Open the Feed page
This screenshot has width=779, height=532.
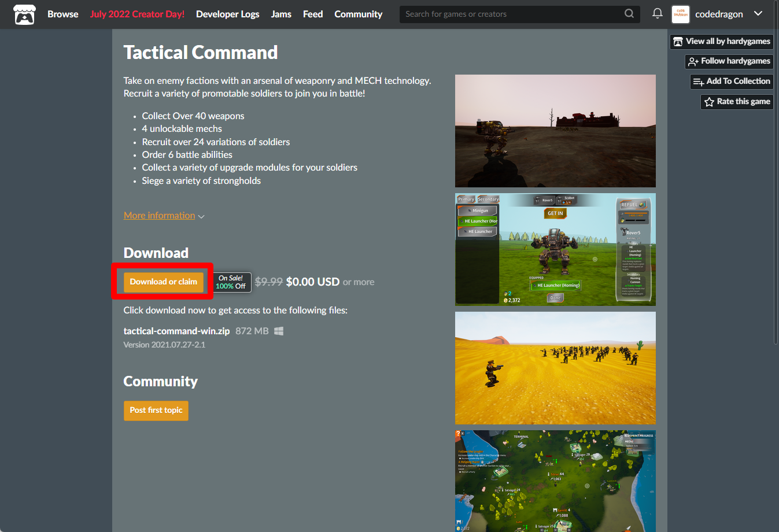(x=313, y=14)
